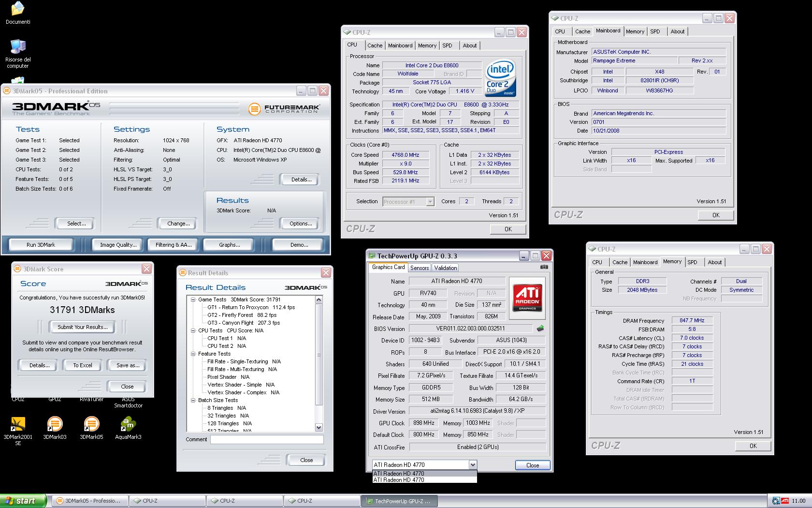Switch to TechPowerUp GPU-Z taskbar button
Screen dimensions: 812x508
(400, 501)
